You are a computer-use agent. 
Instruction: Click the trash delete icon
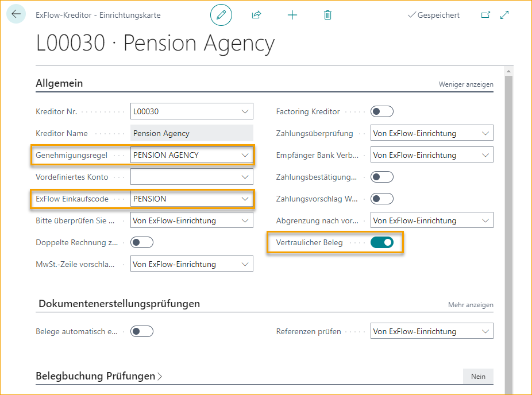327,15
